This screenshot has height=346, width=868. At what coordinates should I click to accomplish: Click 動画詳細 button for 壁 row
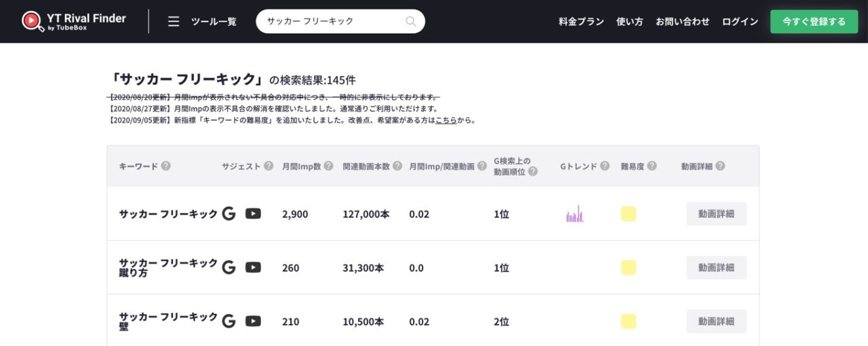point(716,322)
